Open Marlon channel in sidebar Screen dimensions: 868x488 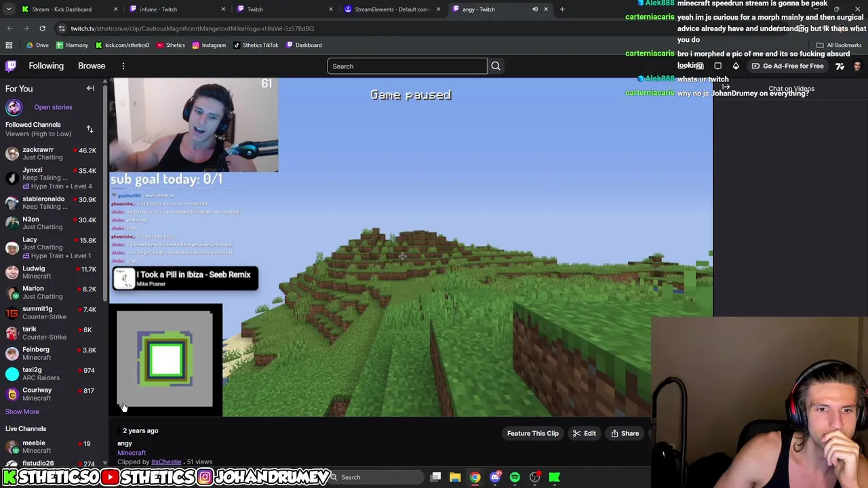[x=51, y=292]
